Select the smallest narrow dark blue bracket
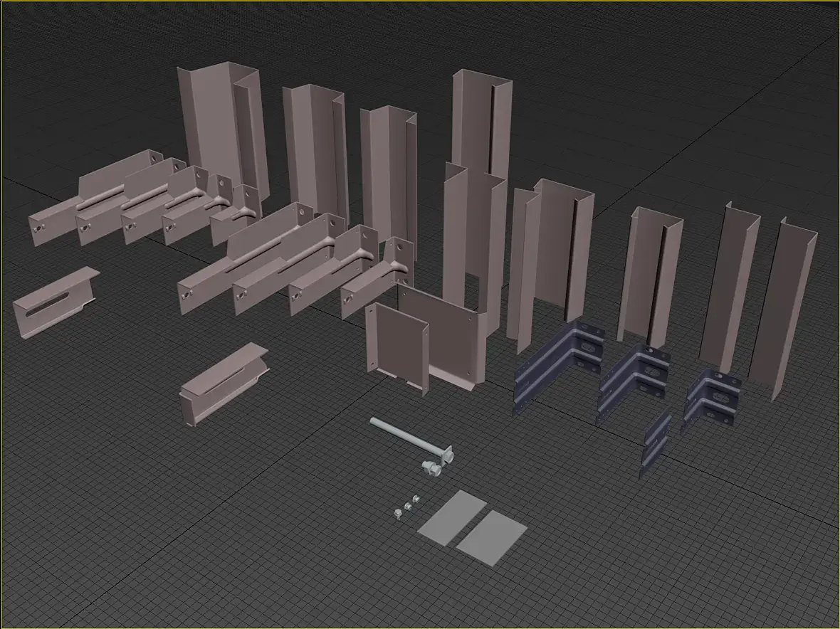The height and width of the screenshot is (629, 840). click(x=655, y=444)
